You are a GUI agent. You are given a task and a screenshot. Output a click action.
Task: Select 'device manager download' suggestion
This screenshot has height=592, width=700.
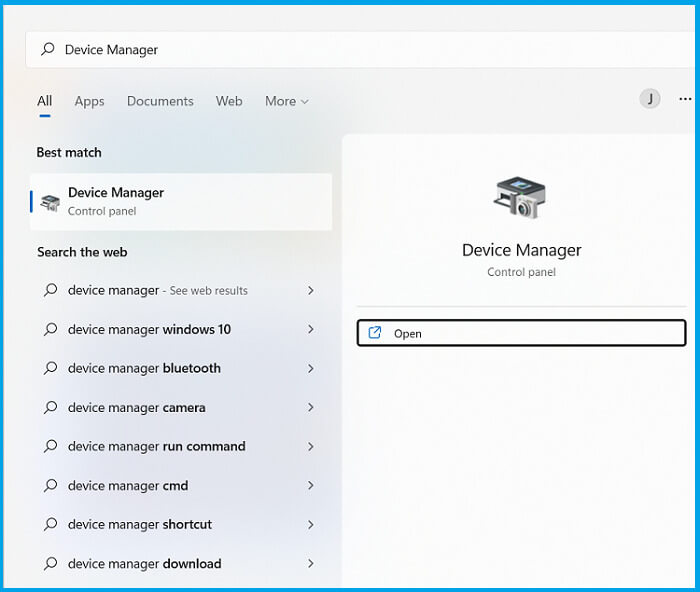point(179,564)
